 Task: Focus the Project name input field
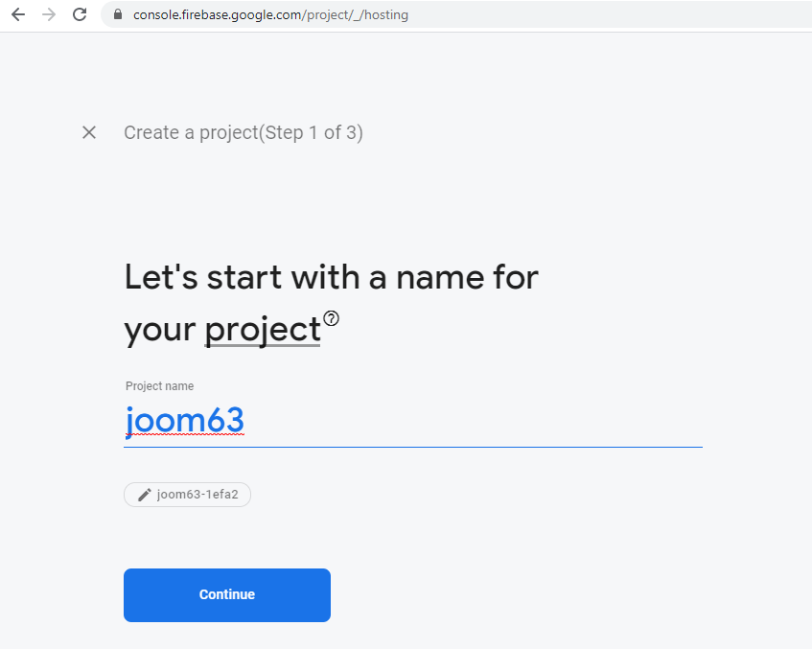pyautogui.click(x=412, y=422)
